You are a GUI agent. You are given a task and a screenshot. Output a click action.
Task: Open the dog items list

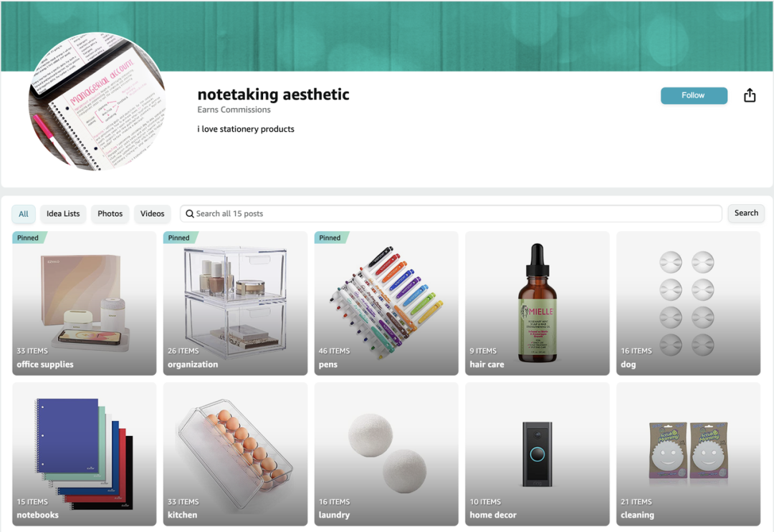(689, 303)
